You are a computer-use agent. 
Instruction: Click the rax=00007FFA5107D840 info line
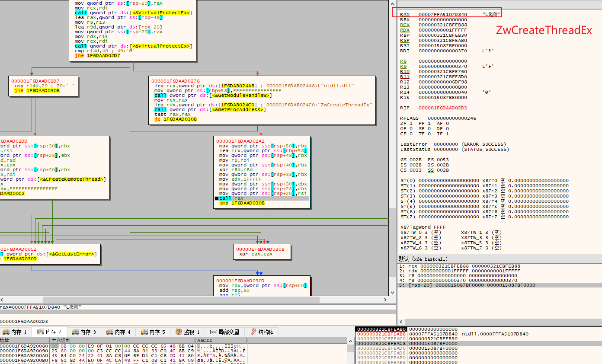click(x=41, y=307)
